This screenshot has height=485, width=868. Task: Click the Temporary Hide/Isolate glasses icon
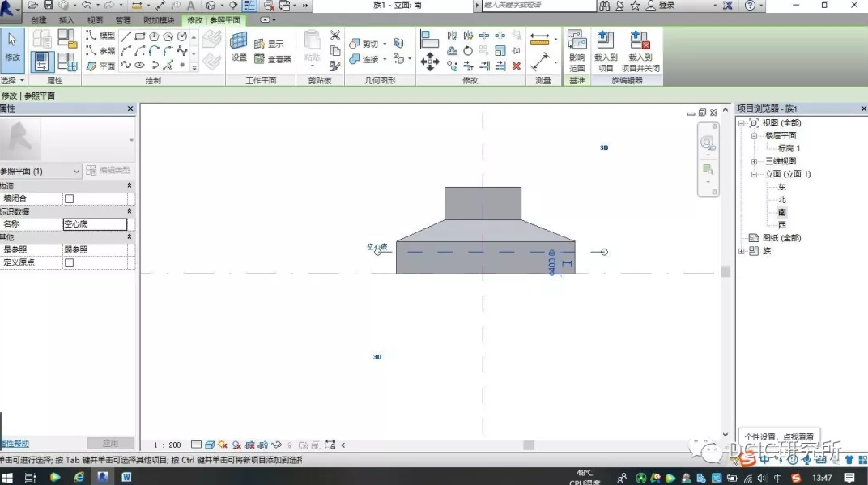[x=276, y=445]
